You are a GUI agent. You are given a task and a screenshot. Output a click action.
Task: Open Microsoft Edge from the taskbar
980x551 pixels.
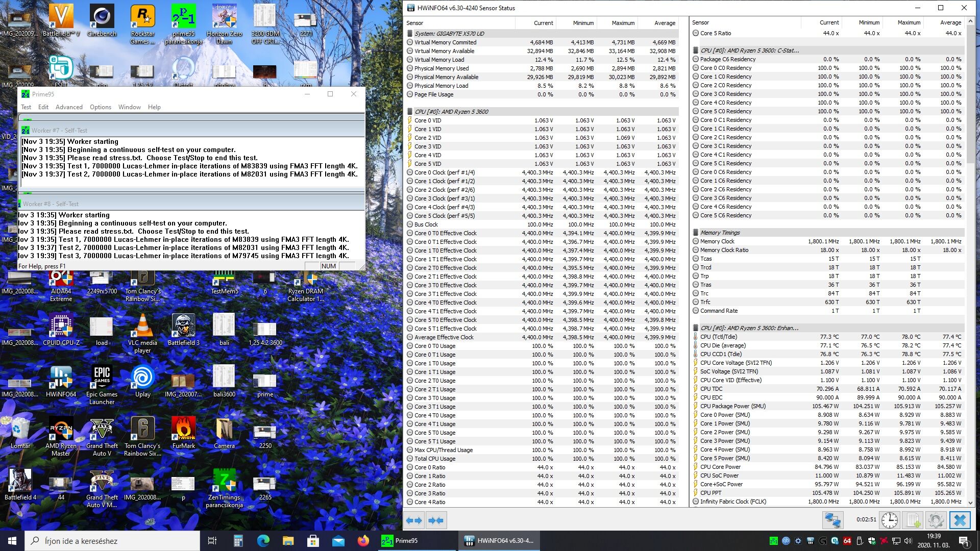(x=263, y=541)
